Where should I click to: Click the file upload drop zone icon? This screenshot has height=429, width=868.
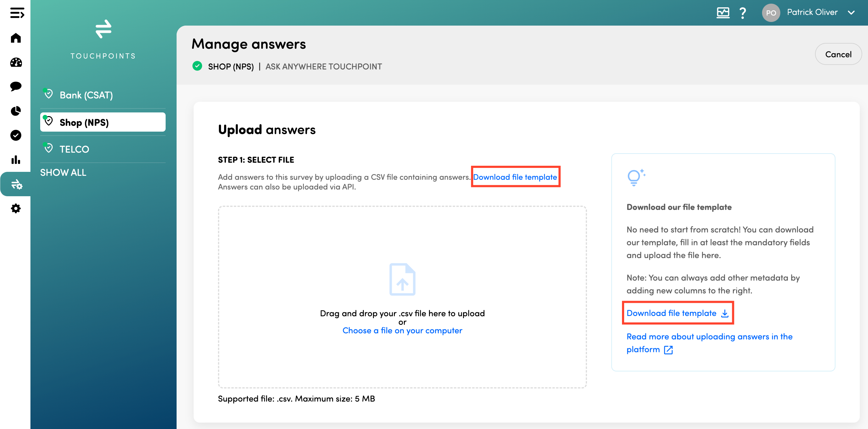pyautogui.click(x=402, y=279)
